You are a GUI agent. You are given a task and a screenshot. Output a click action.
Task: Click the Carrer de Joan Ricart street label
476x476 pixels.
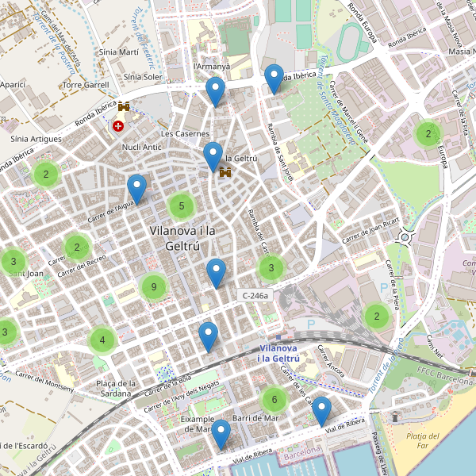coord(370,230)
